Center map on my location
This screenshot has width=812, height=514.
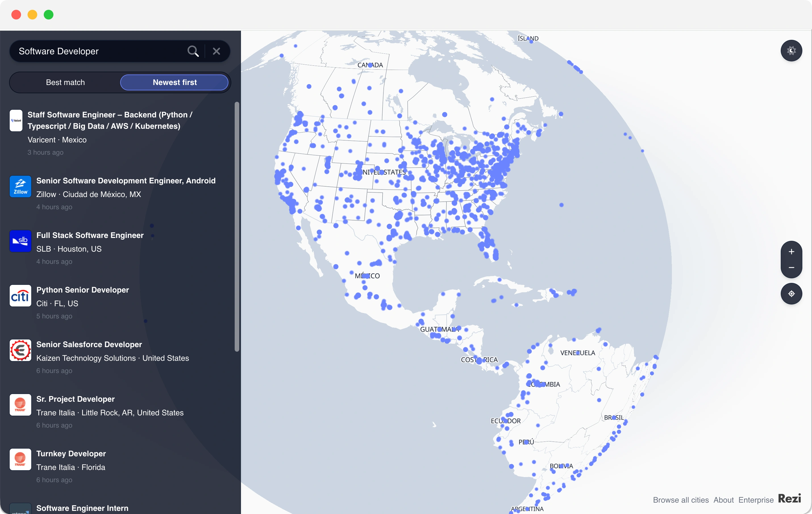pos(791,294)
